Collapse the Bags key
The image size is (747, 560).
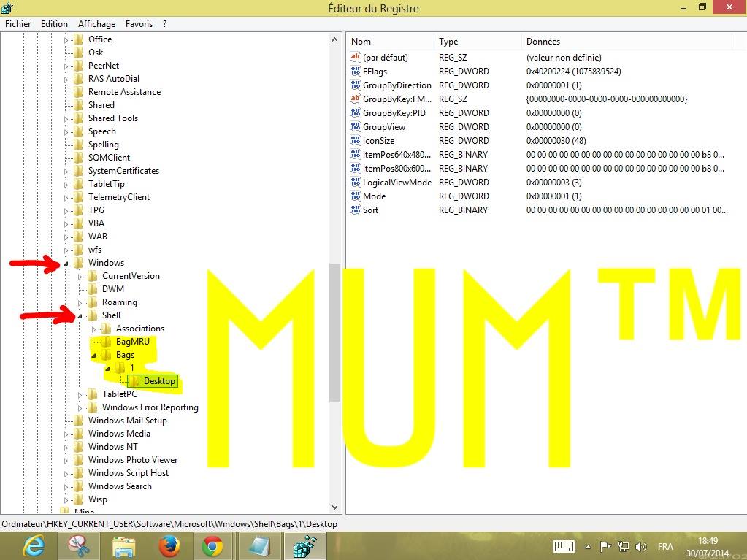(94, 356)
